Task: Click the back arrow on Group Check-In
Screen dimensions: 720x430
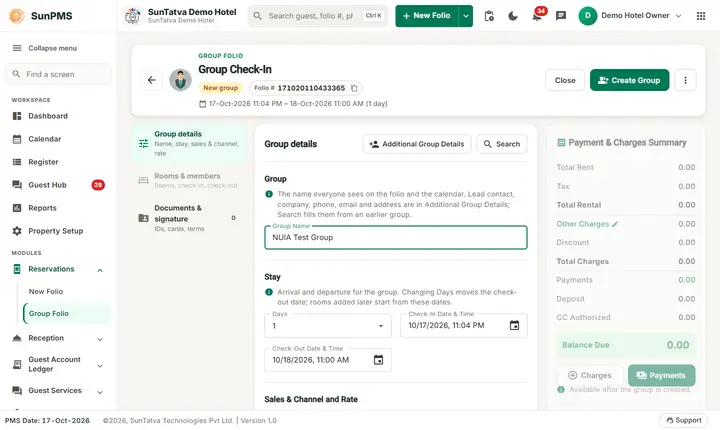Action: tap(152, 80)
